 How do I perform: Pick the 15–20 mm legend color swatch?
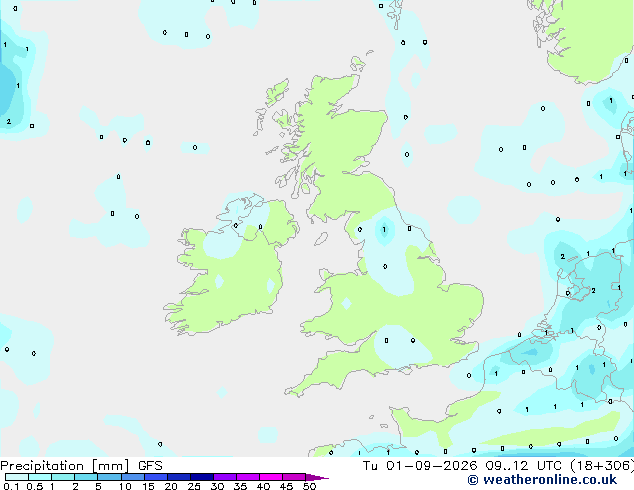pyautogui.click(x=156, y=477)
